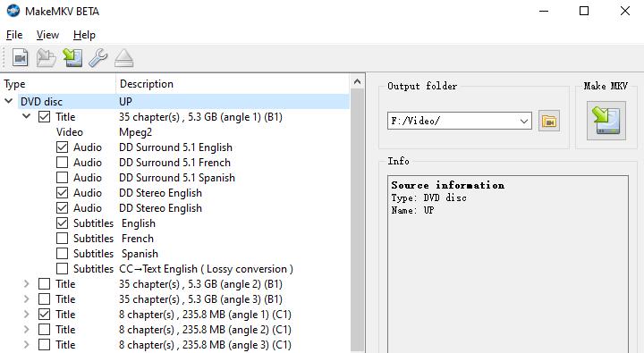Select the Video Mpeg2 row

(x=175, y=132)
